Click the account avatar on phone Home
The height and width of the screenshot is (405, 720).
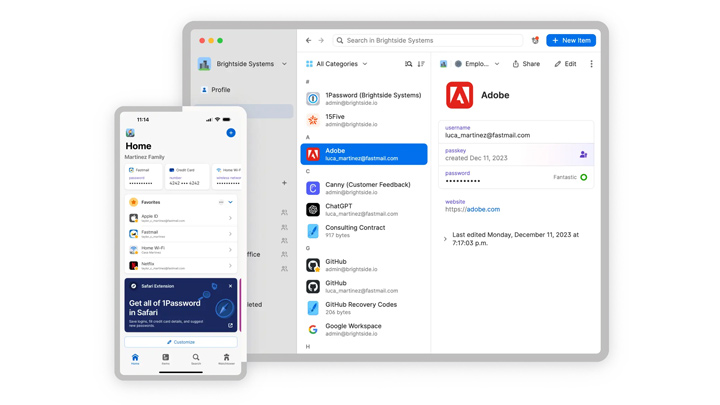pyautogui.click(x=130, y=133)
